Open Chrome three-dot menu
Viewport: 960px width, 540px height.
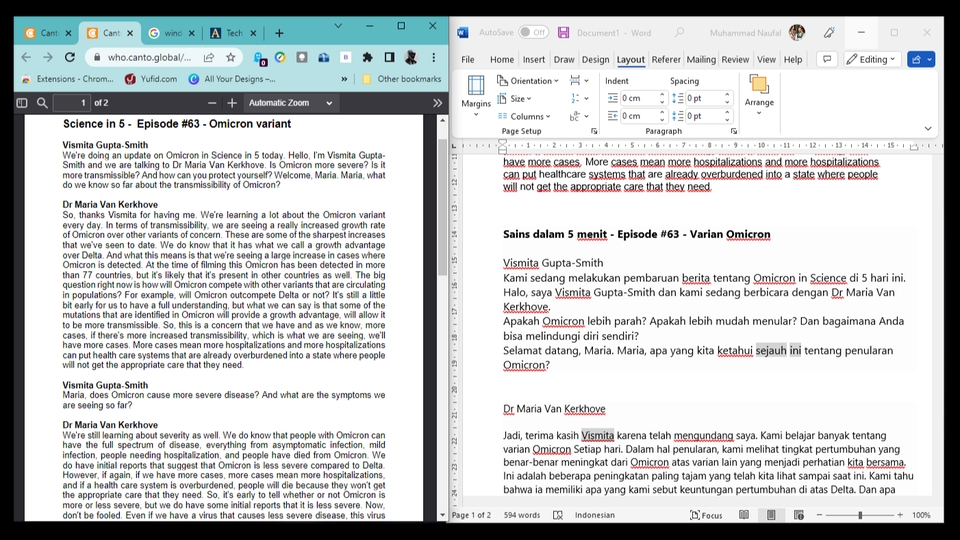coord(433,57)
